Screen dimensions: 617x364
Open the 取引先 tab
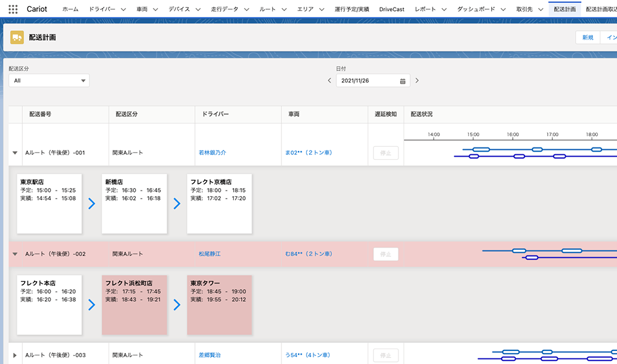click(x=524, y=9)
